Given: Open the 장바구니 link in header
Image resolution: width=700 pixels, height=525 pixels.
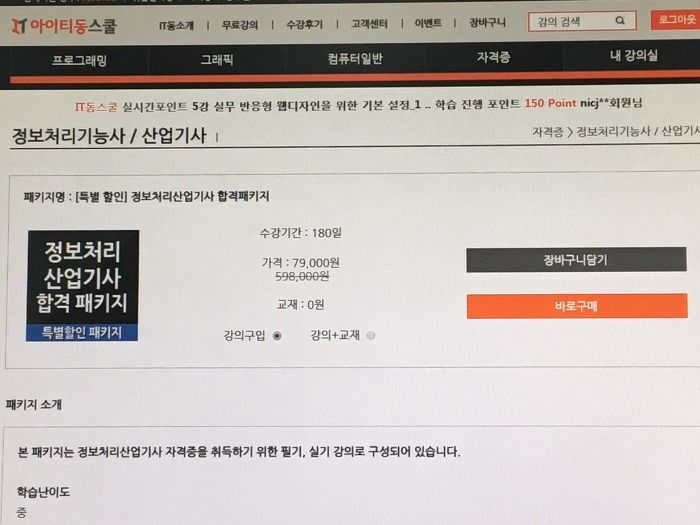Looking at the screenshot, I should (x=487, y=22).
